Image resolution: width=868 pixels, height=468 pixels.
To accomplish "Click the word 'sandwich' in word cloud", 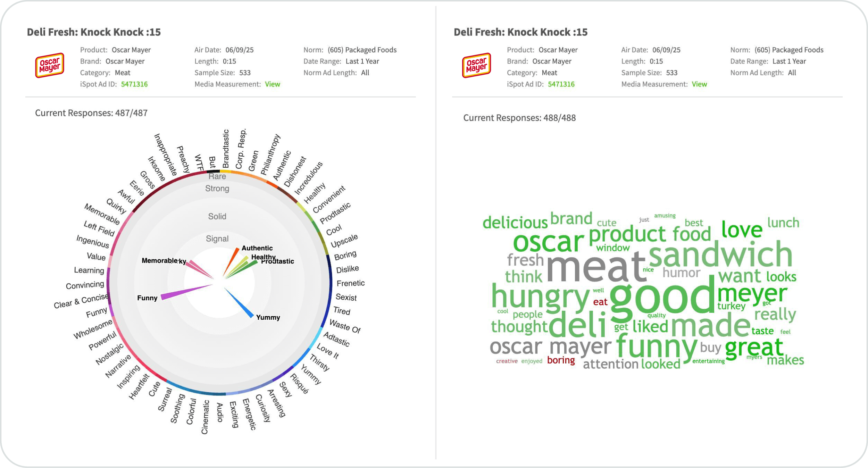I will tap(721, 254).
